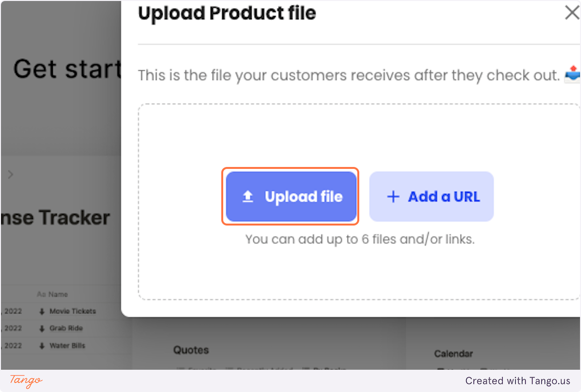Screen dimensions: 581x392
Task: Close the Upload Product file dialog
Action: point(572,13)
